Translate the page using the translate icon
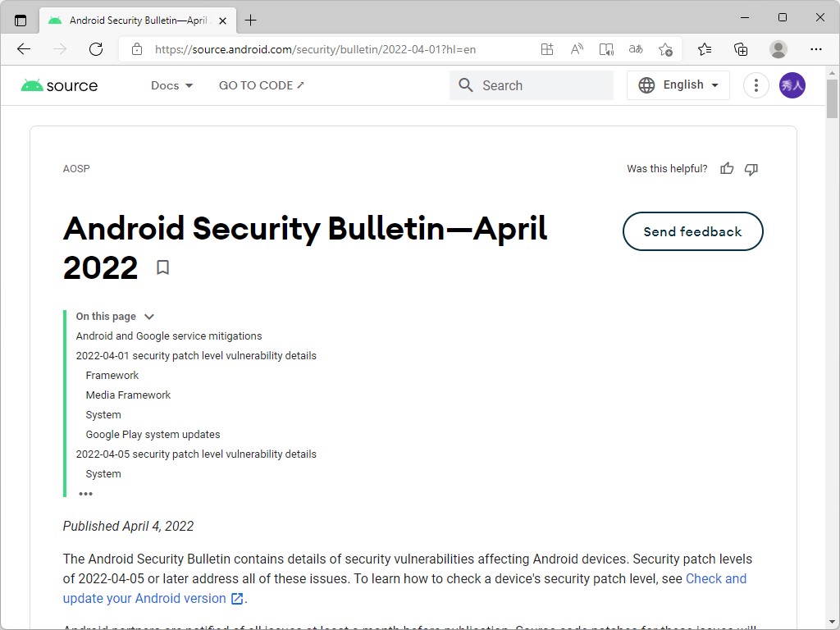The image size is (840, 630). pyautogui.click(x=636, y=49)
